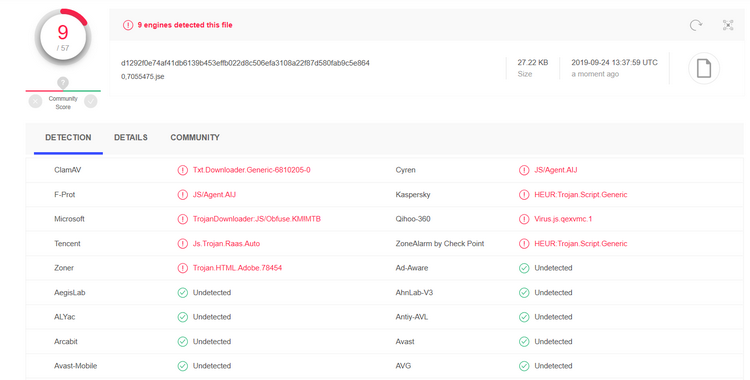Click the Cyren detection warning icon
Screen dimensions: 750x380
point(524,170)
